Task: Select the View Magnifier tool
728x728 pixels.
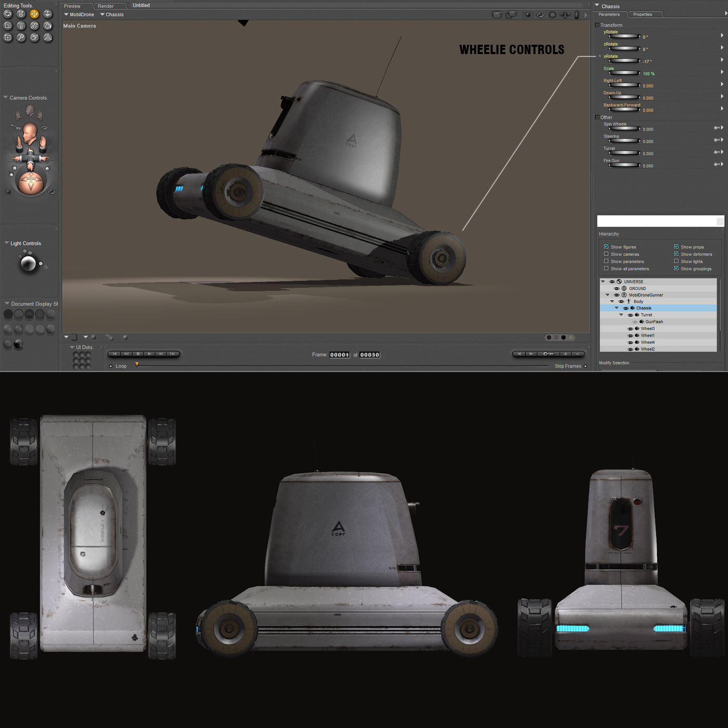Action: 21,37
